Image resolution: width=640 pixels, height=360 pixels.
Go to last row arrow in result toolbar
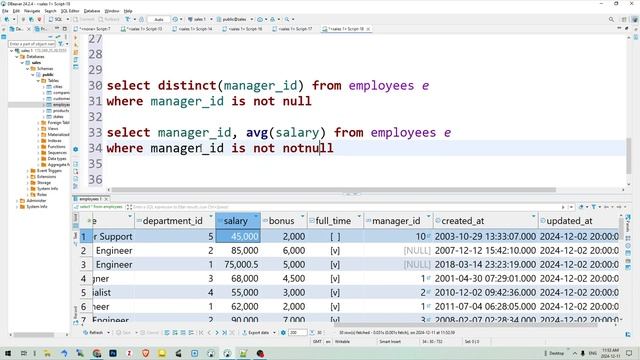pos(224,333)
